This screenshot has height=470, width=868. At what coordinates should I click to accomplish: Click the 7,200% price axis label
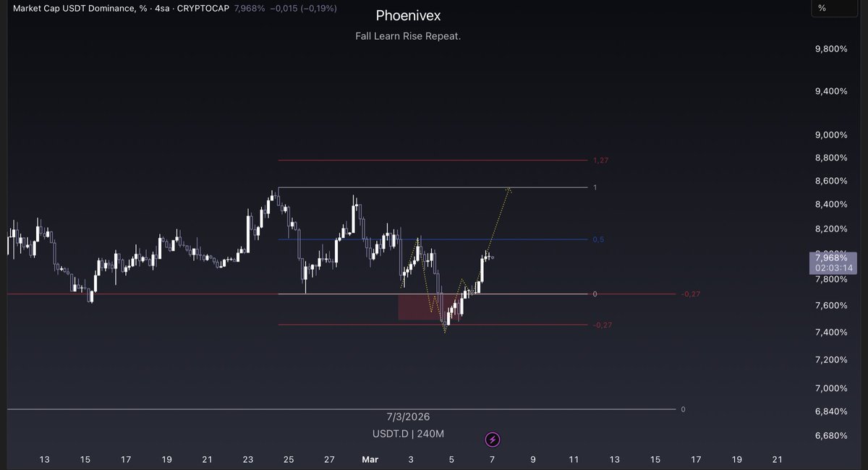click(x=830, y=359)
